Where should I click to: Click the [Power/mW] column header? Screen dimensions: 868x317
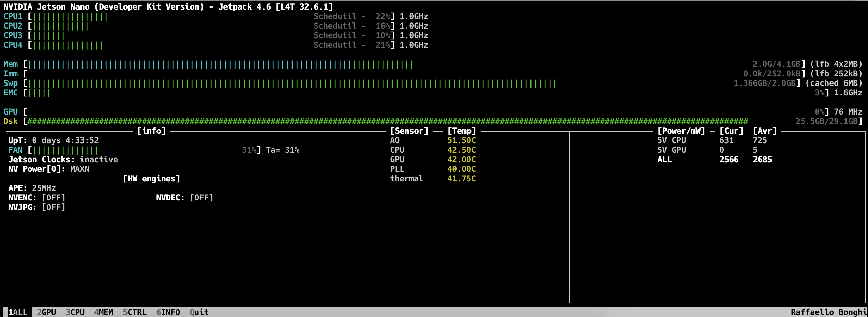[x=681, y=131]
